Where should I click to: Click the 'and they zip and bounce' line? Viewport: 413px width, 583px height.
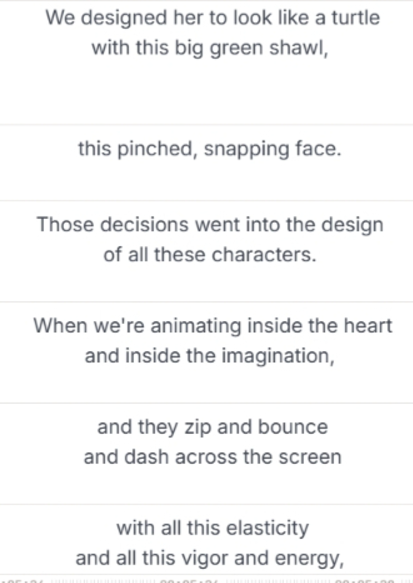coord(213,427)
